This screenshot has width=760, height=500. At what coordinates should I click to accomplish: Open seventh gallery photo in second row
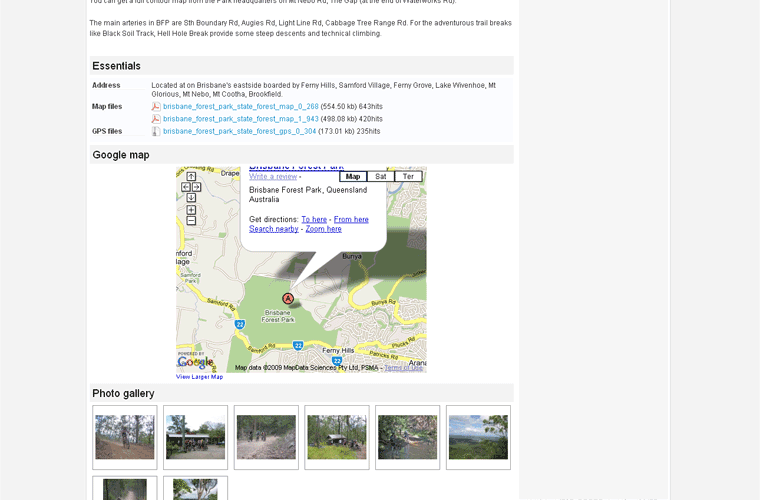(x=125, y=488)
